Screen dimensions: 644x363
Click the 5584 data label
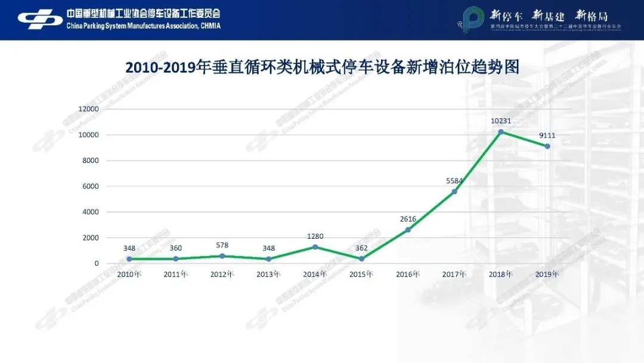point(454,180)
